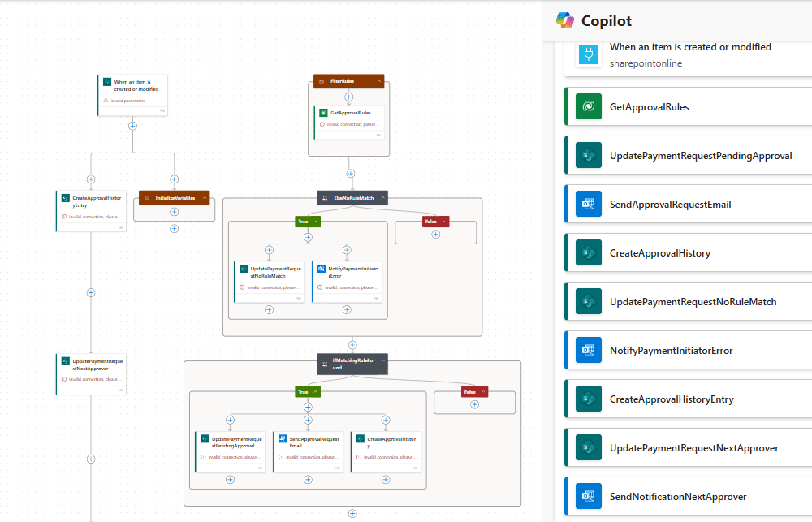Viewport: 812px width, 522px height.
Task: Select UpdatePaymentRequestNoRuleMatch in the Copilot list
Action: (x=693, y=302)
